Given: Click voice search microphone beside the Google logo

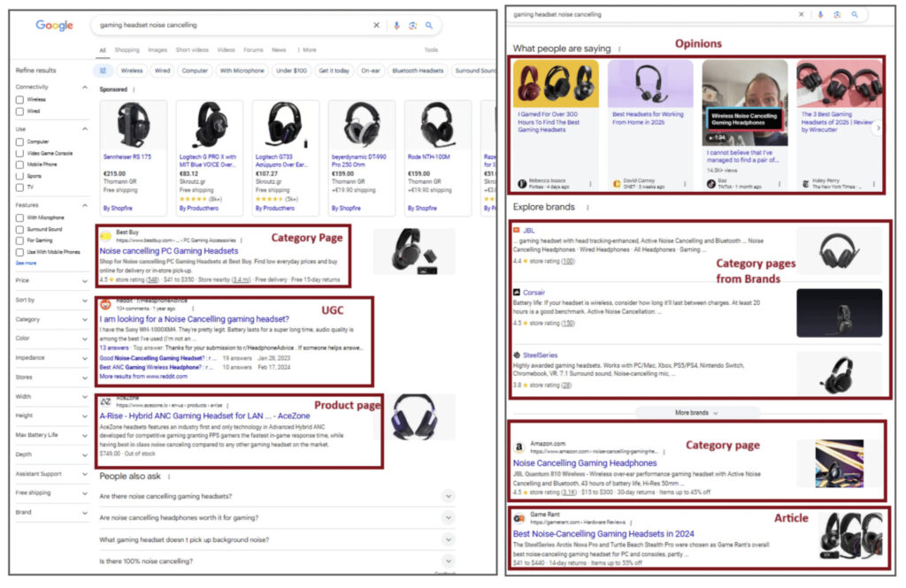Looking at the screenshot, I should tap(396, 26).
